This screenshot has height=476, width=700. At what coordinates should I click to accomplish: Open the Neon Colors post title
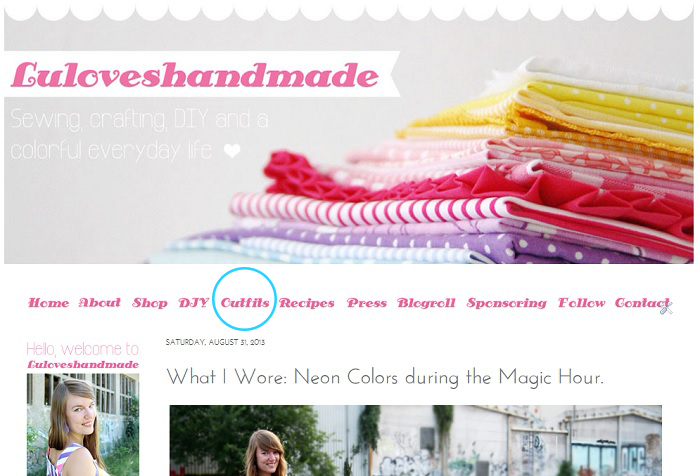click(385, 377)
